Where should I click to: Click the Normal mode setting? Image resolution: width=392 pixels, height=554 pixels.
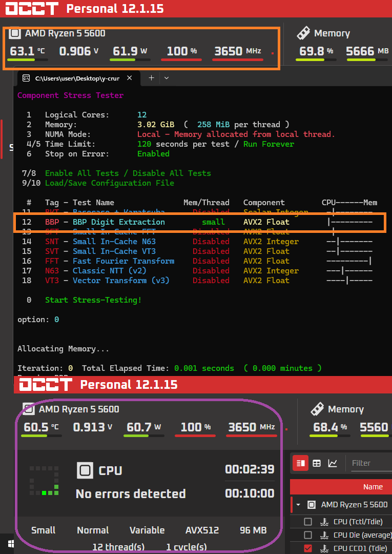93,530
